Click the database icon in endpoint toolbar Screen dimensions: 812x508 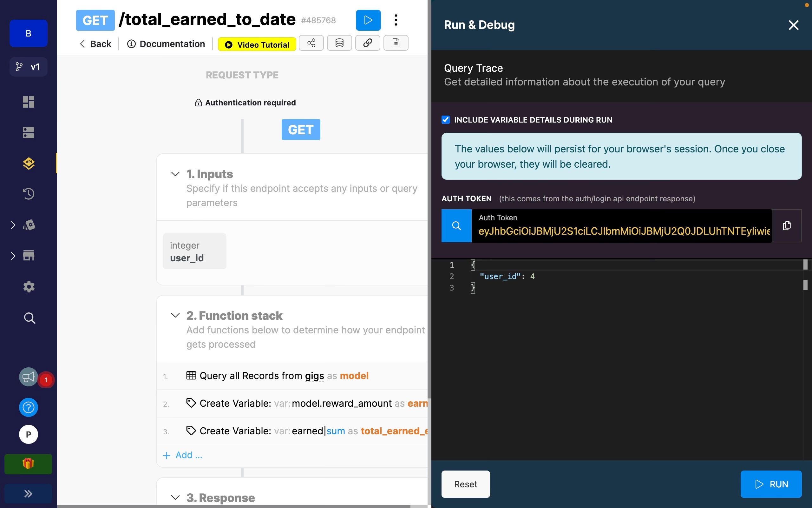pyautogui.click(x=340, y=43)
